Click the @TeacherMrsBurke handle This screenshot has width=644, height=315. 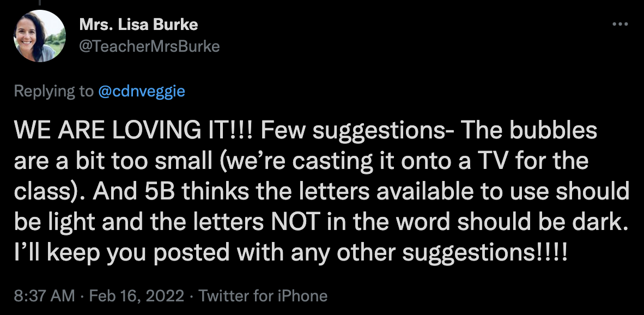[x=149, y=47]
